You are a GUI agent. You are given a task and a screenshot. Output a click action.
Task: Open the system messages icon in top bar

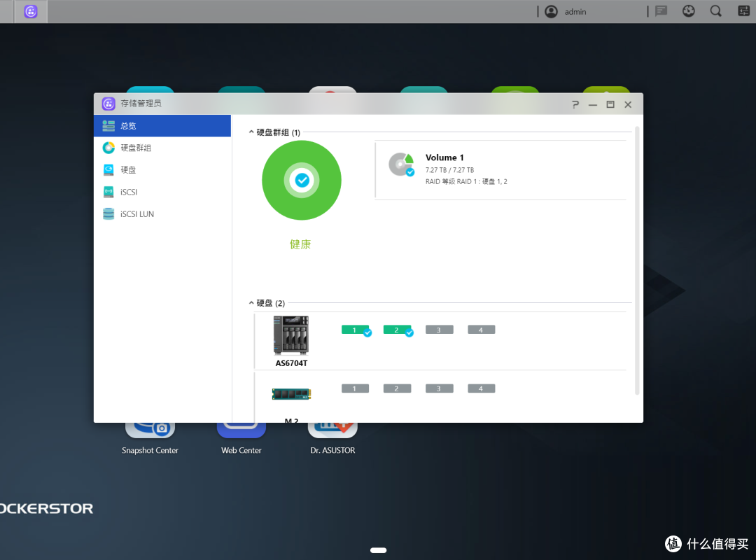[661, 11]
